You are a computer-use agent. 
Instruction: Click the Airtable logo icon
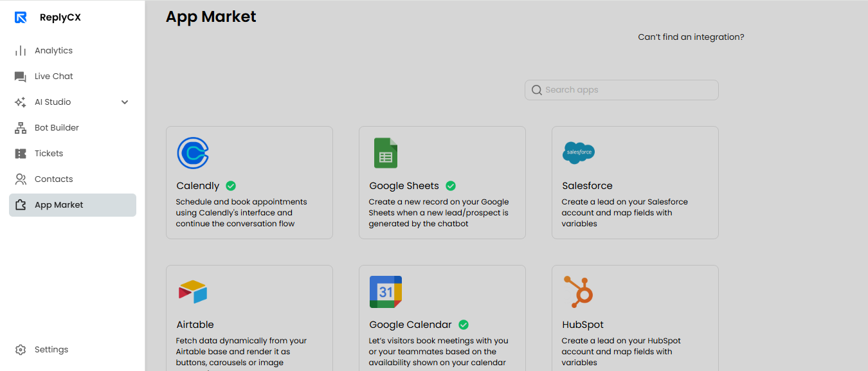(x=193, y=292)
